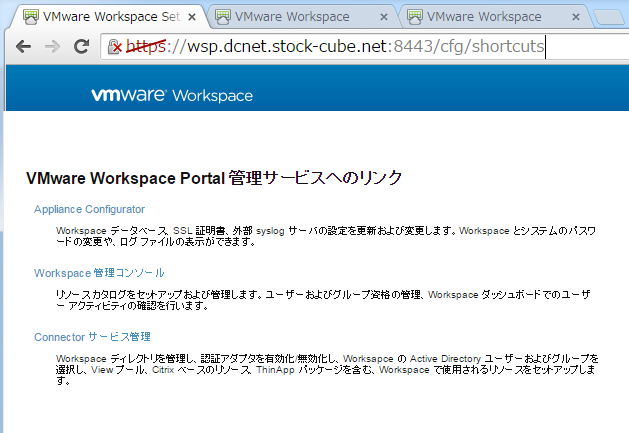Open the Appliance Configurator link
Screen dimensions: 629x433
(x=89, y=209)
